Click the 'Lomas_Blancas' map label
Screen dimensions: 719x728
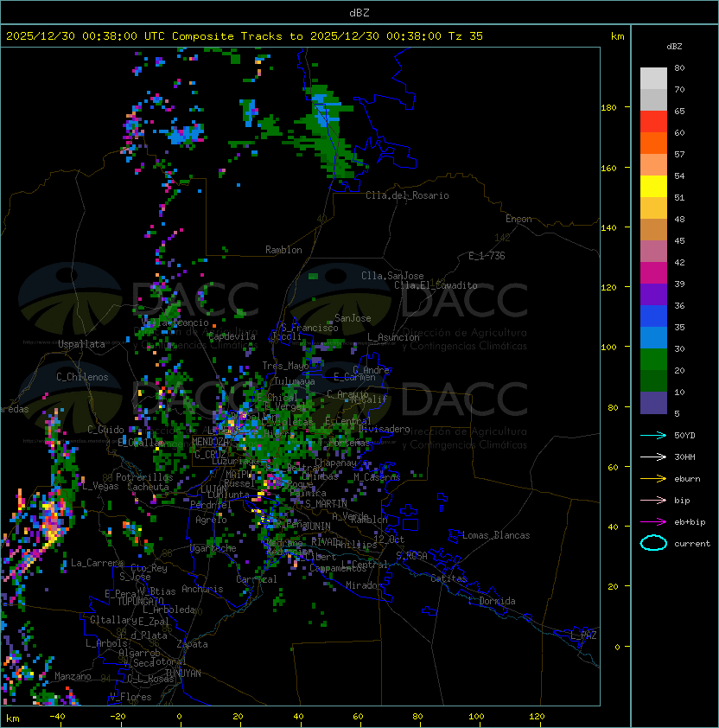click(x=496, y=535)
